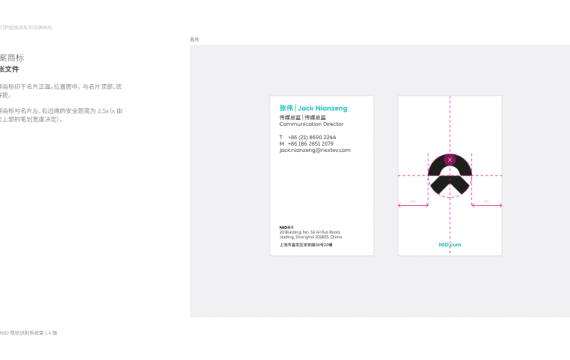Click the email jack.nianzeng@nextev.com
570x360 pixels.
(x=315, y=150)
